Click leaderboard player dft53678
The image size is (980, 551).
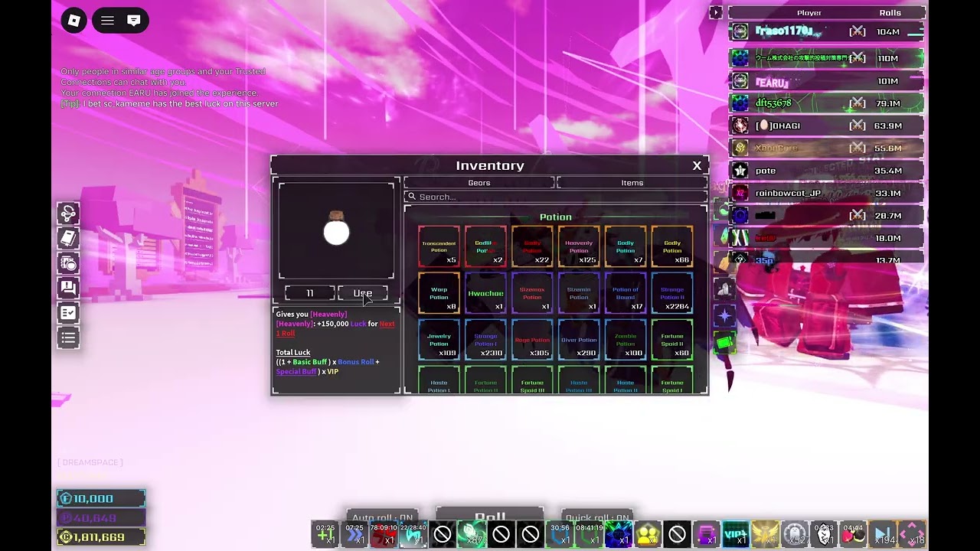(826, 103)
